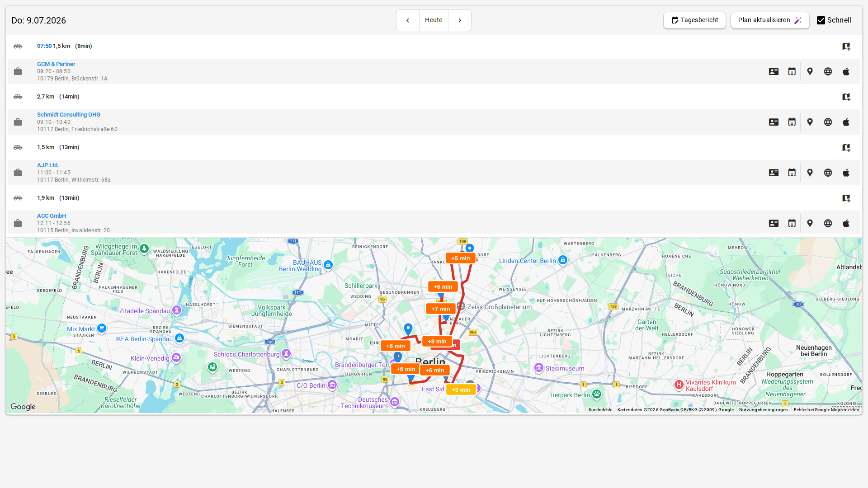Click +5 min delay marker on map

click(x=461, y=258)
